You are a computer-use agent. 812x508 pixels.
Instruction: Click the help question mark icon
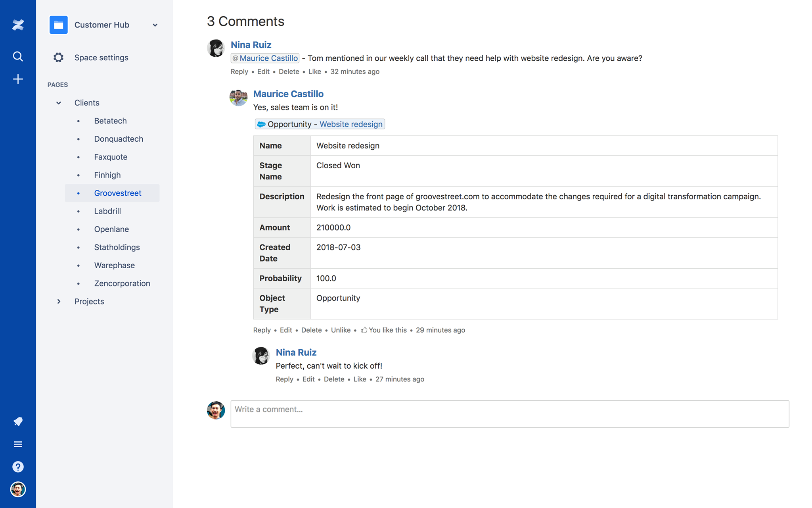click(x=18, y=467)
